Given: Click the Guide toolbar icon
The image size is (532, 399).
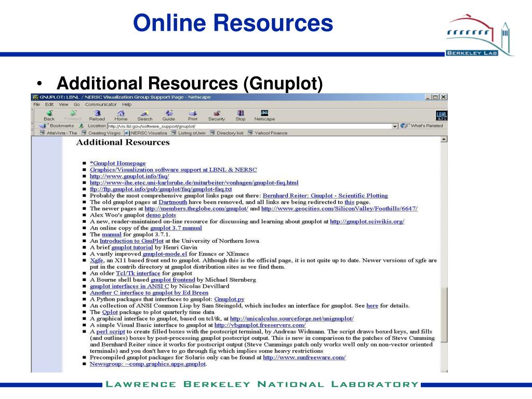Looking at the screenshot, I should click(x=169, y=115).
